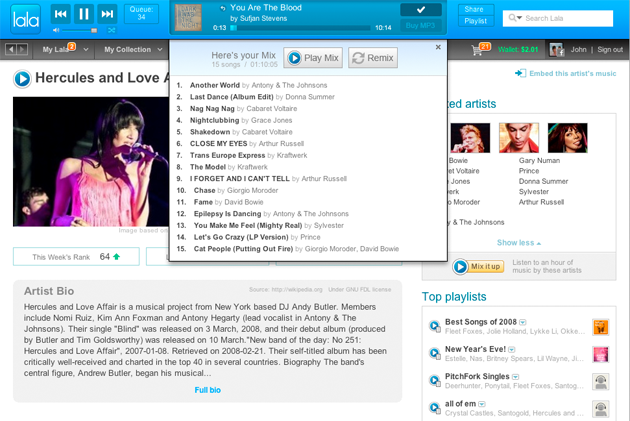Click the Share button
Screen dimensions: 630x421
coord(476,9)
